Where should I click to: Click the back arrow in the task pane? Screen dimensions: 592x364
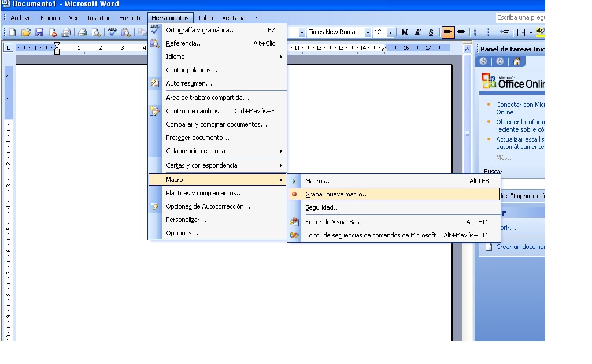click(483, 61)
